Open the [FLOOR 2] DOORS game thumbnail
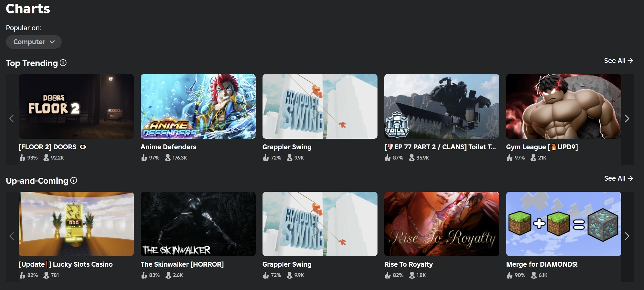The image size is (644, 290). [x=76, y=106]
